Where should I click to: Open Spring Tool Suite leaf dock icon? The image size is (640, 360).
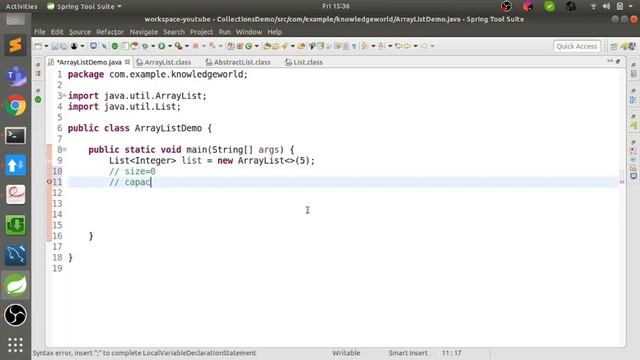pyautogui.click(x=16, y=284)
